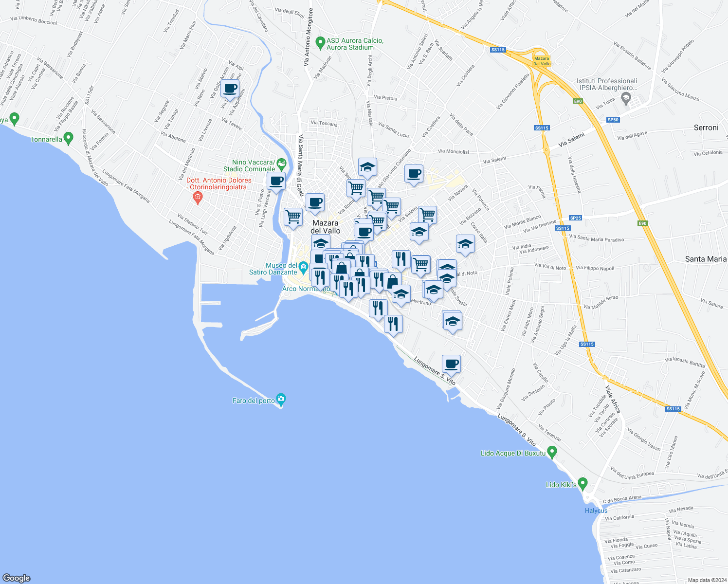Open the ASD Aurora Calcio stadium pin
Screen dimensions: 728x584
click(x=320, y=43)
